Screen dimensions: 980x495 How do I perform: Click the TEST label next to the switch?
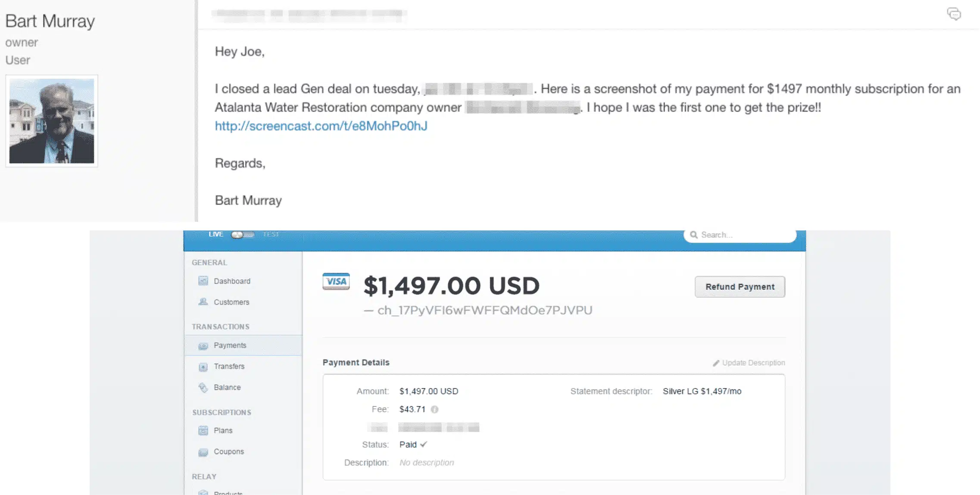[271, 234]
